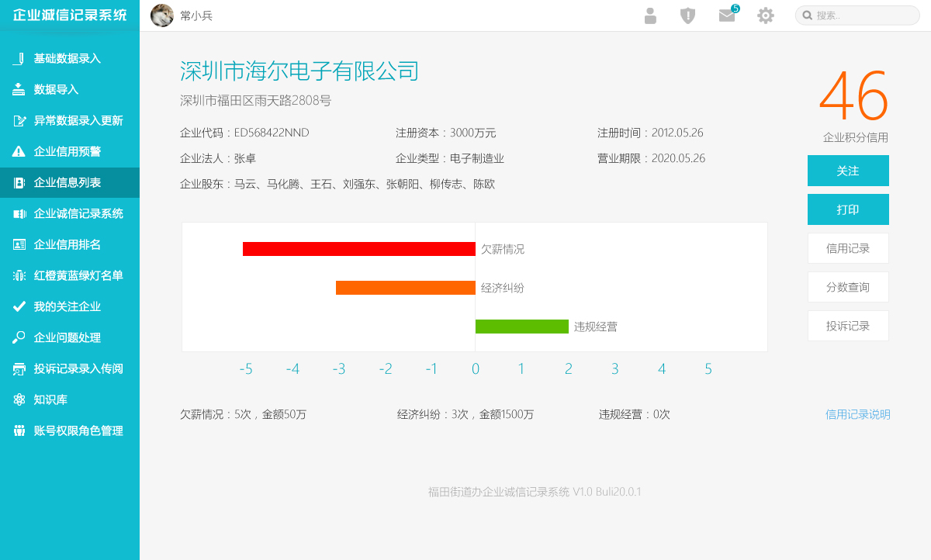Viewport: 931px width, 560px height.
Task: Open the settings gear icon
Action: pos(766,16)
